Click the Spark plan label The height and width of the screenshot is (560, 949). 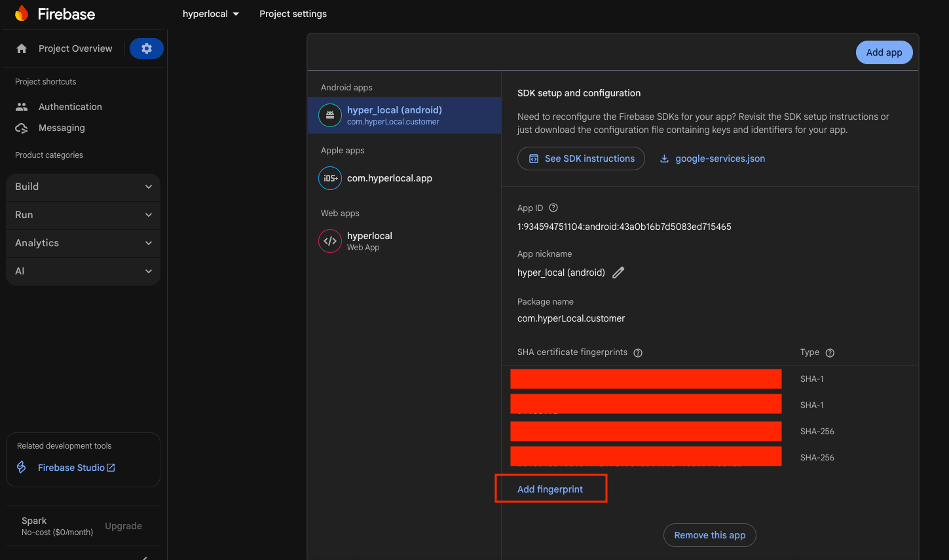point(34,521)
